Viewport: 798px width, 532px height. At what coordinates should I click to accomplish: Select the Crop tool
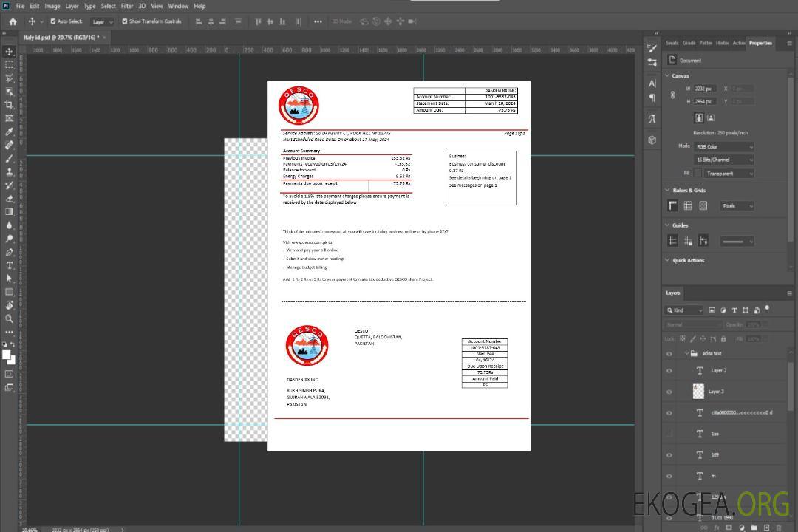9,105
